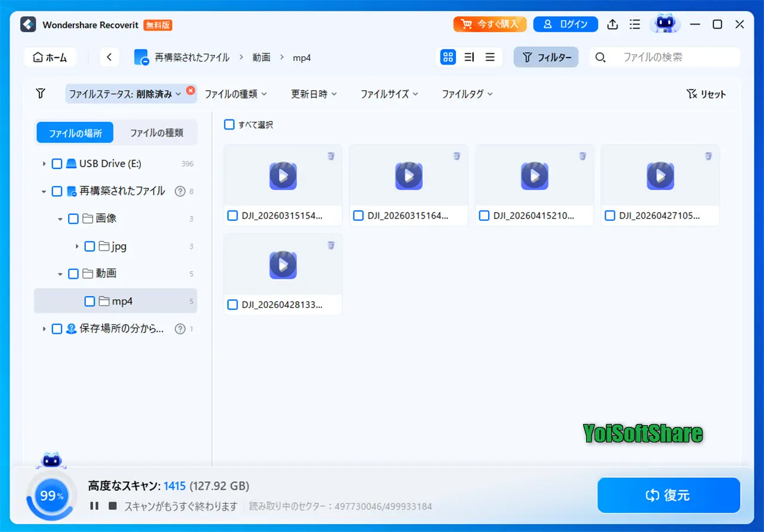Viewport: 764px width, 532px height.
Task: Switch to detail list view icon
Action: click(469, 57)
